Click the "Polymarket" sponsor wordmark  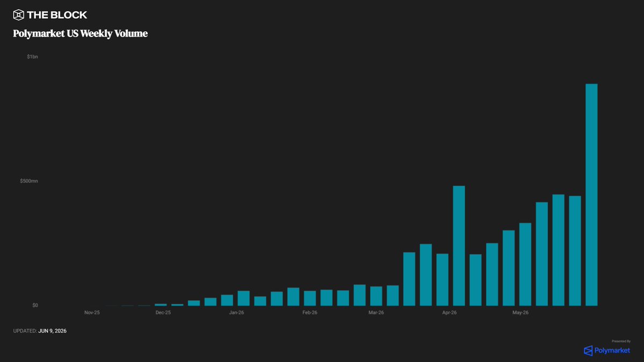pyautogui.click(x=612, y=351)
